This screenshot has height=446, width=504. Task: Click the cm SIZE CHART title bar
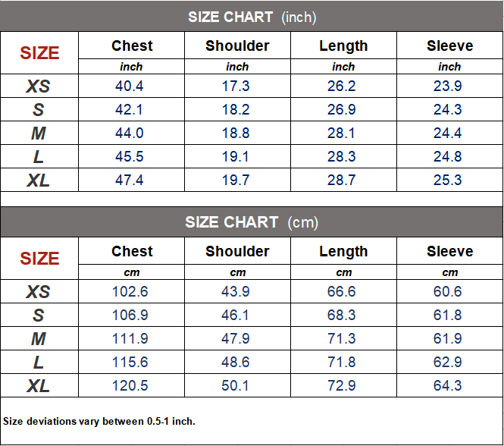click(x=252, y=222)
